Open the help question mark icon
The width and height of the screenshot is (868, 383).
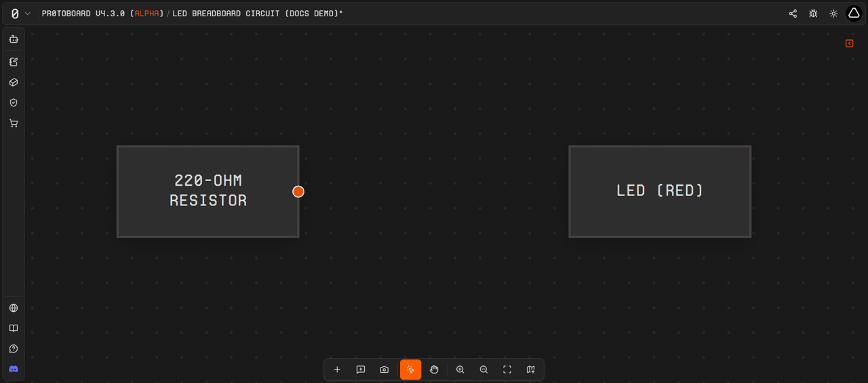[x=14, y=348]
